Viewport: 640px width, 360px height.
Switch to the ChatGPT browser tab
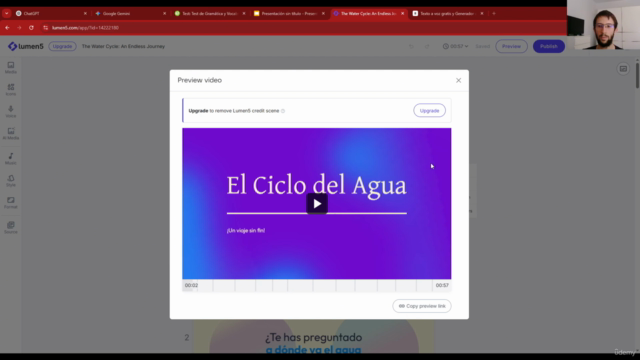(50, 13)
